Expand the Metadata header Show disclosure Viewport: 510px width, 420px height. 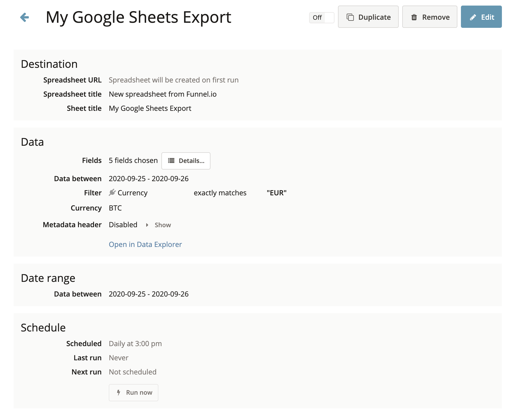[159, 225]
